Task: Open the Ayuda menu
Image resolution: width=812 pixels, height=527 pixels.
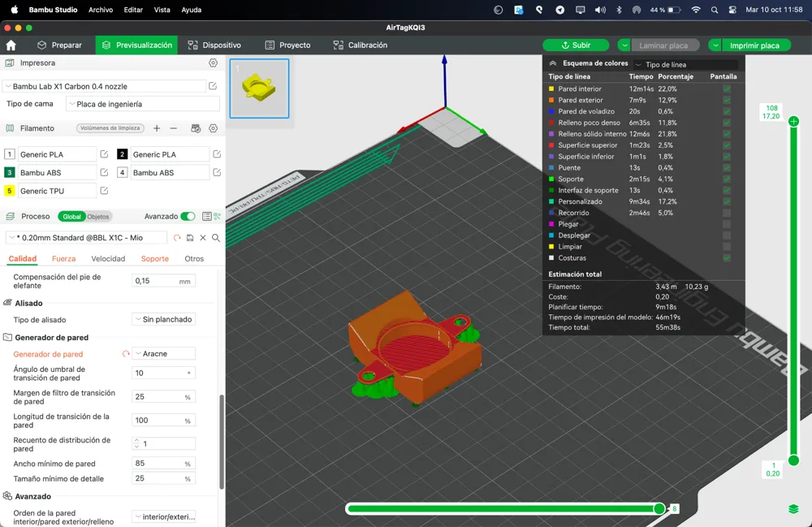Action: pyautogui.click(x=191, y=10)
